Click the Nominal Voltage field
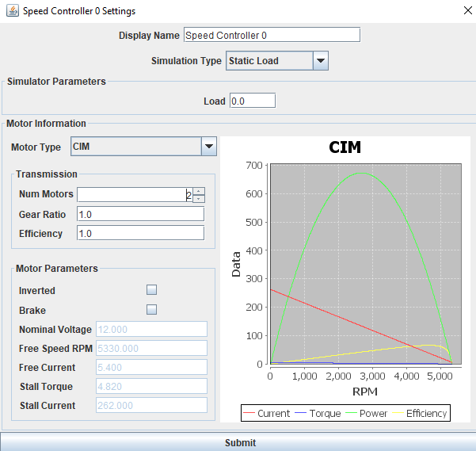 151,329
